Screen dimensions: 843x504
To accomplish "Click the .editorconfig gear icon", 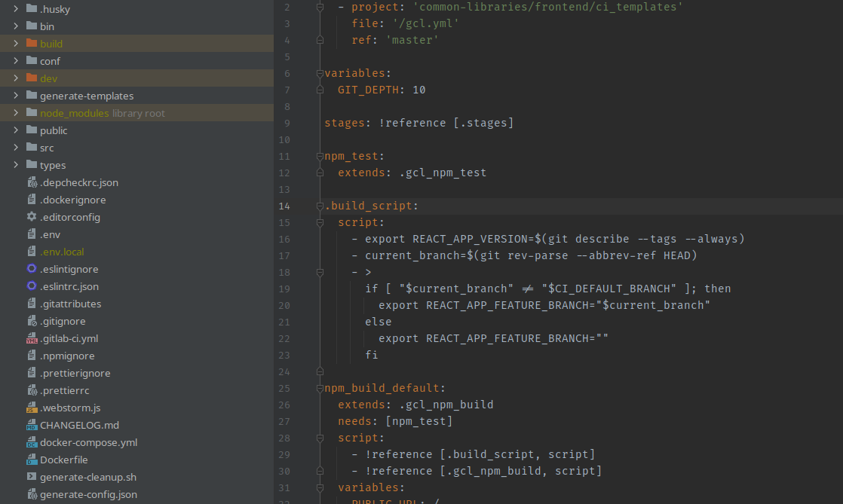I will click(32, 216).
